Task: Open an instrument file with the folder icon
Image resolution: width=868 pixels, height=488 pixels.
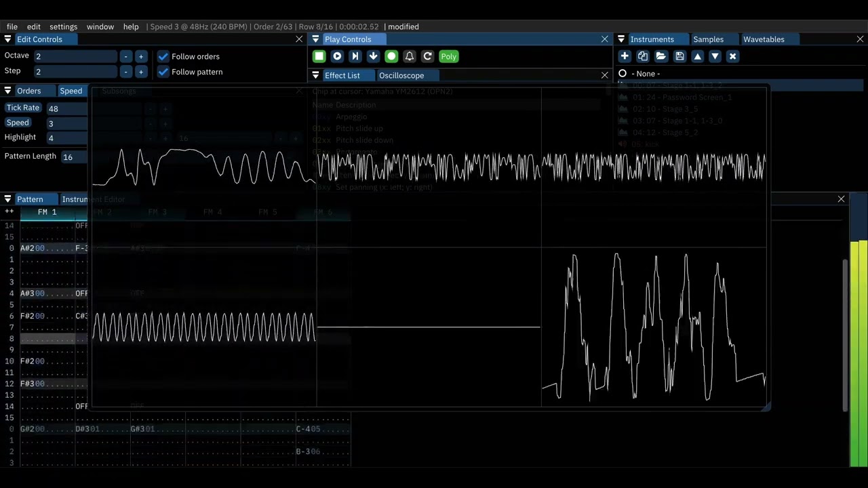Action: 660,56
